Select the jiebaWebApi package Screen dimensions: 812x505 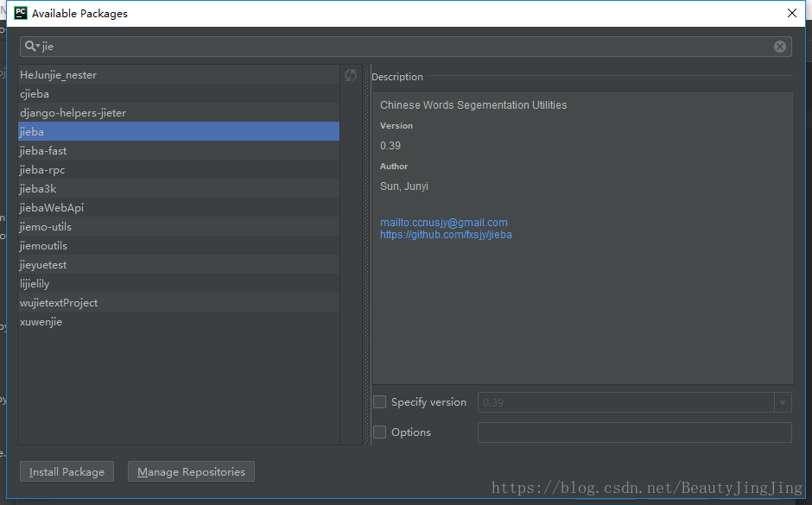coord(179,207)
